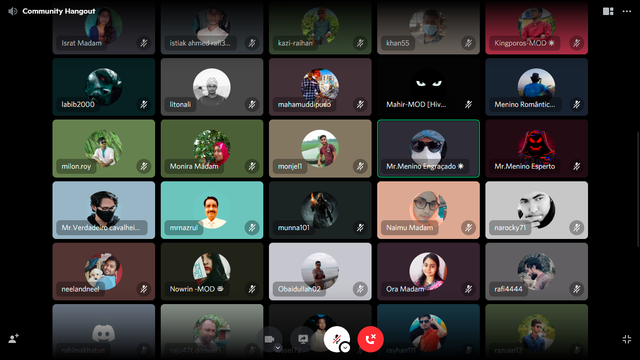Screen dimensions: 640x360
Task: Click the rafi4444 name label
Action: pyautogui.click(x=508, y=289)
